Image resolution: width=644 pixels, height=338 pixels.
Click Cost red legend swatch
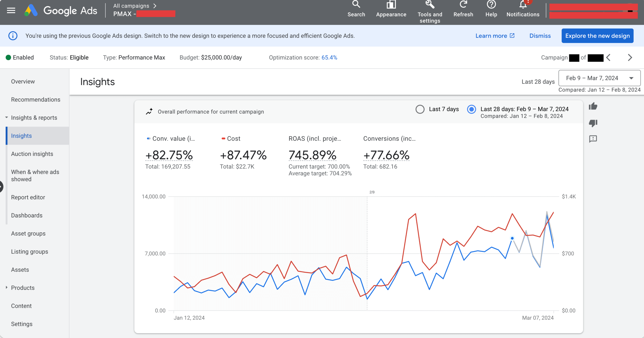[223, 138]
